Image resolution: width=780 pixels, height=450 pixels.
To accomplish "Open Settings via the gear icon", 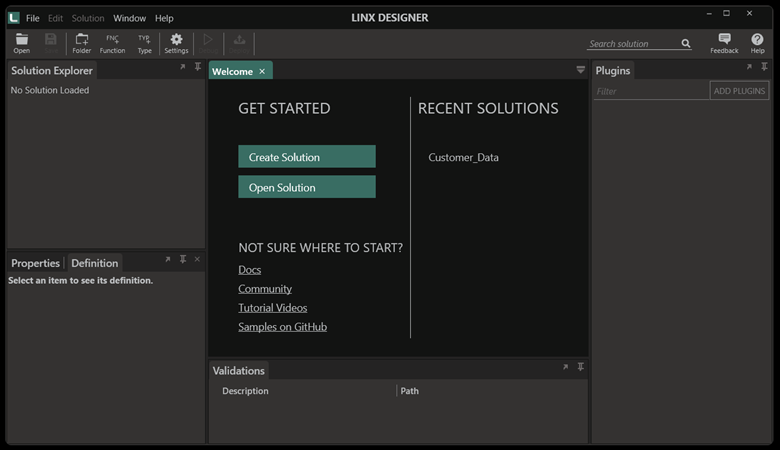I will click(176, 43).
